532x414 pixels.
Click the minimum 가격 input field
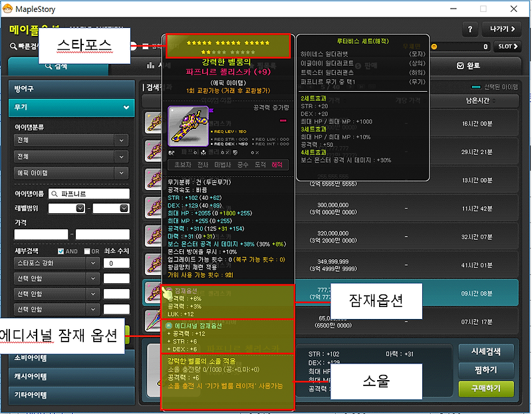click(x=41, y=235)
